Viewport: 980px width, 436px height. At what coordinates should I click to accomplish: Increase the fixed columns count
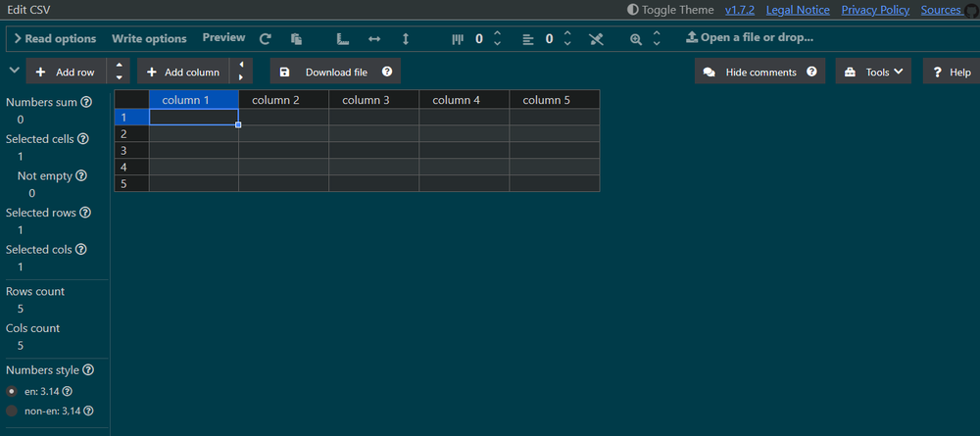click(x=498, y=33)
